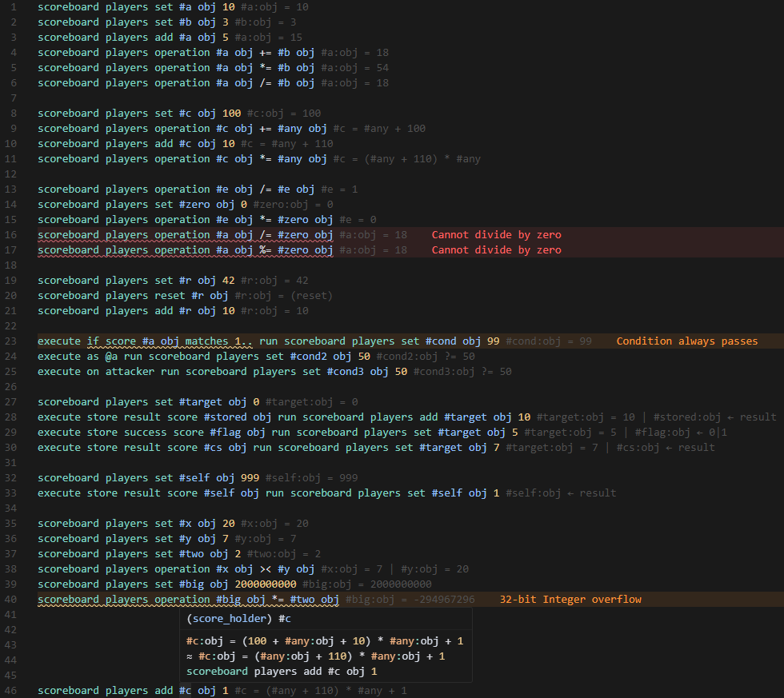Click #flag on line 29
The image size is (784, 698).
pyautogui.click(x=226, y=433)
